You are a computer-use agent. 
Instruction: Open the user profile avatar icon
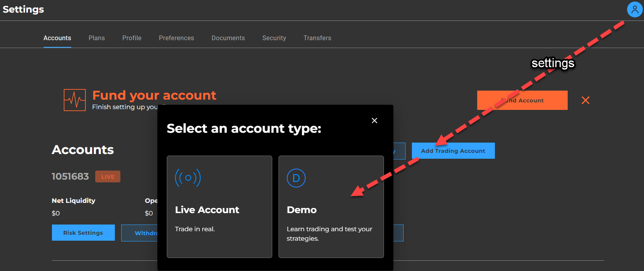click(x=635, y=9)
